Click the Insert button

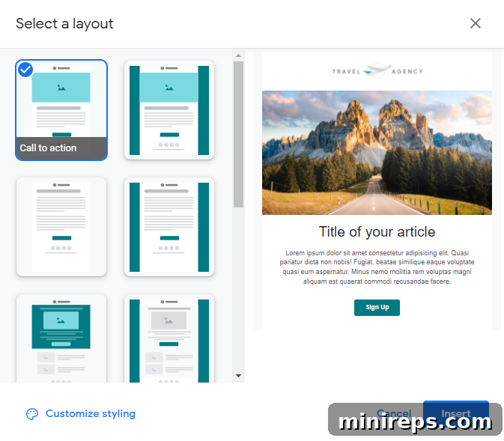456,413
